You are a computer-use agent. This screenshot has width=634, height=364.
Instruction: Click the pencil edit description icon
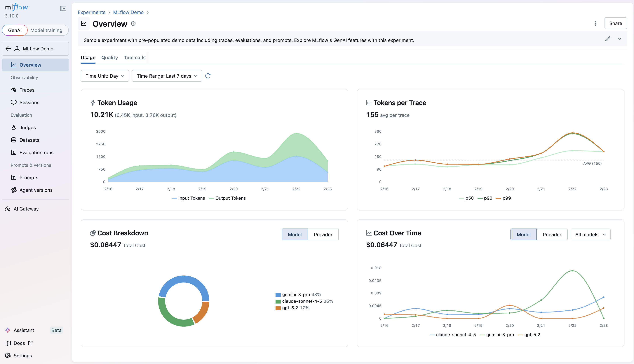(x=607, y=39)
